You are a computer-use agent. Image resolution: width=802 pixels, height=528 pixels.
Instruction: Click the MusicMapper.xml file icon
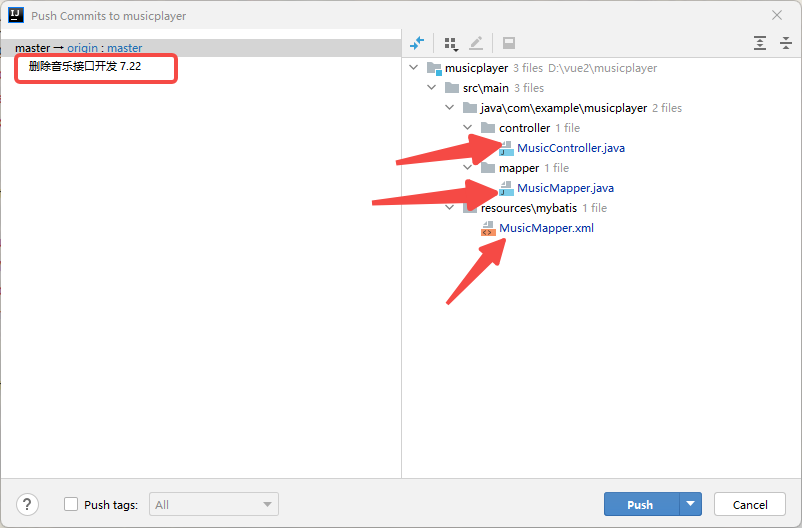pyautogui.click(x=488, y=228)
